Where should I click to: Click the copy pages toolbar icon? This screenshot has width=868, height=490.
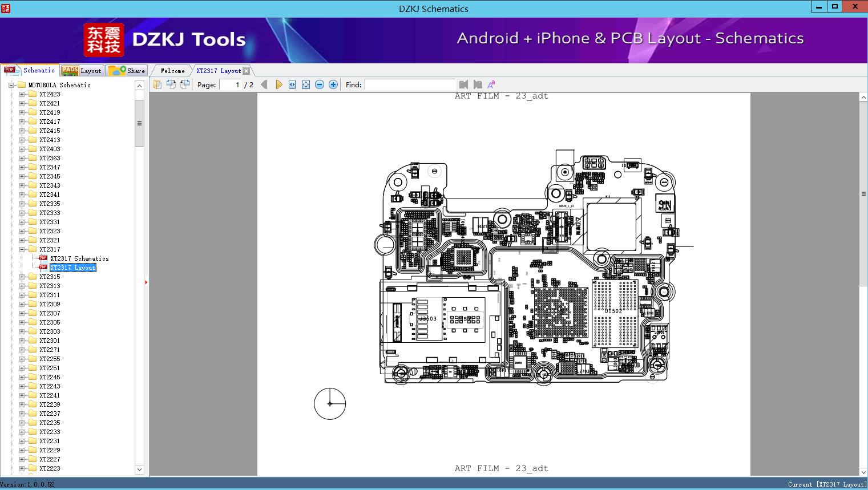[x=157, y=84]
